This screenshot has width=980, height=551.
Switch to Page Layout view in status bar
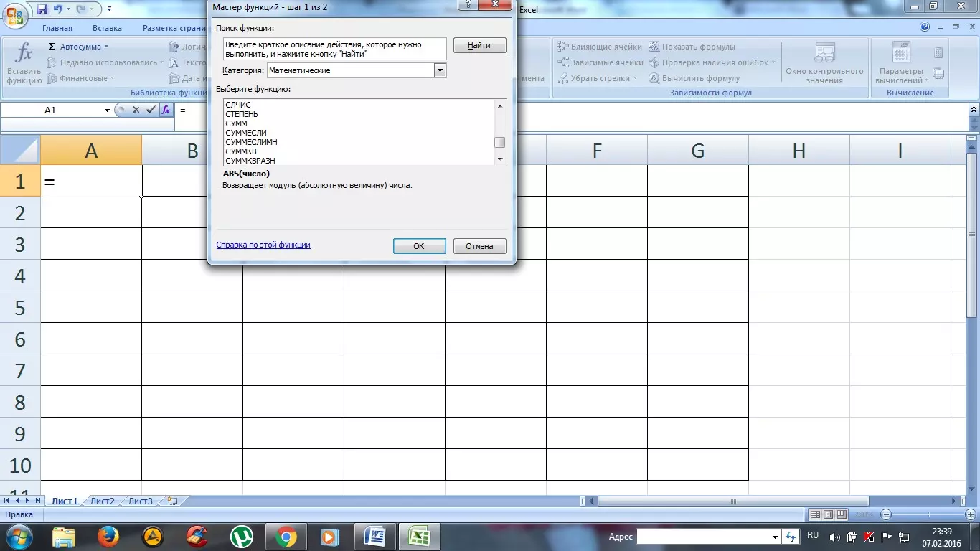828,514
